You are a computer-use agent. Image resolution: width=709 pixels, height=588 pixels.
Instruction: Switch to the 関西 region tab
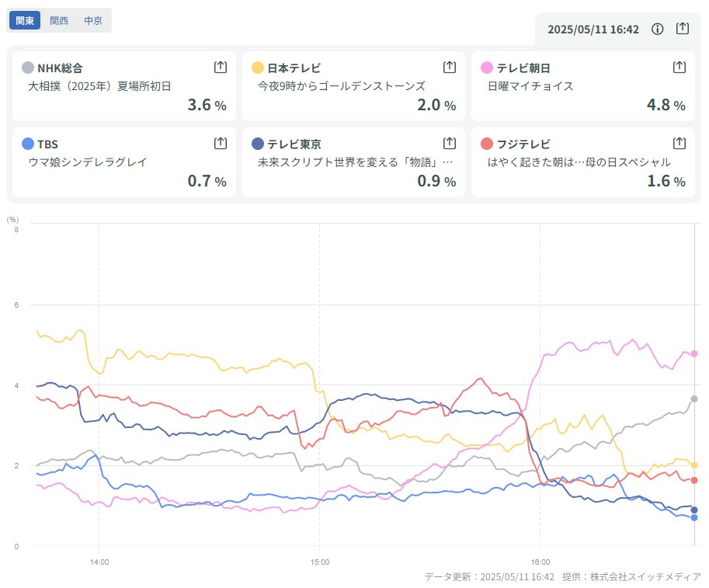tap(59, 20)
